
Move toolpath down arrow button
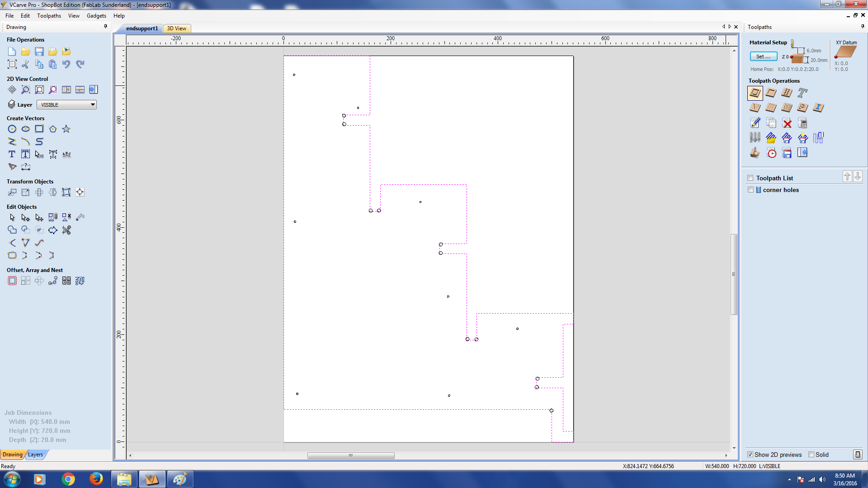pyautogui.click(x=858, y=176)
